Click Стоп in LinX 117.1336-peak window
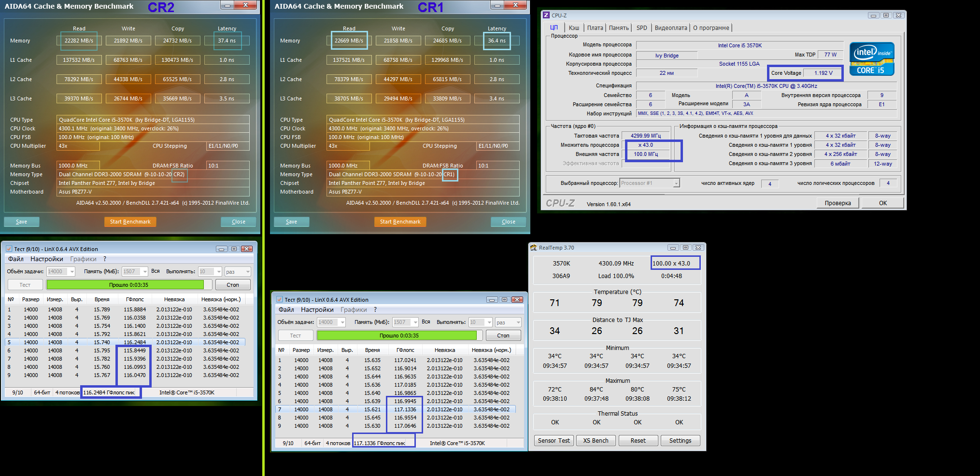This screenshot has width=980, height=476. coord(503,336)
